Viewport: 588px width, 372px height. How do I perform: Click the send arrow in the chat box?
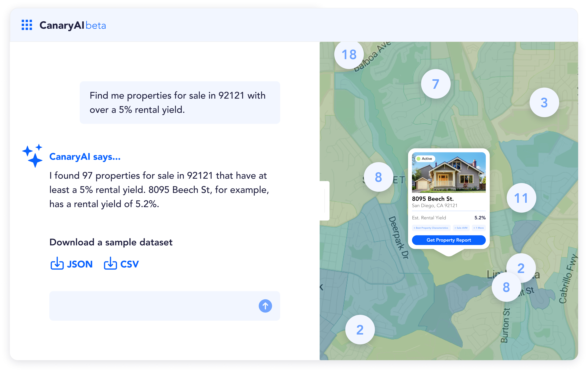click(265, 306)
